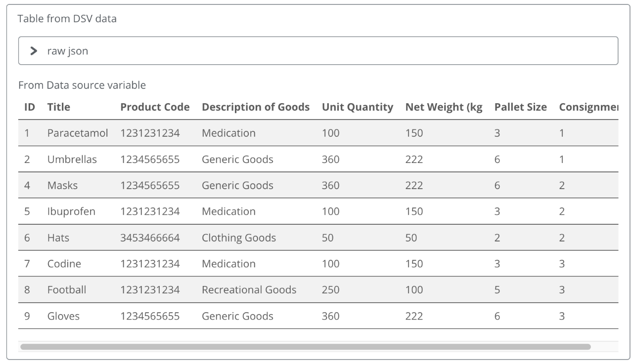Screen dimensions: 633x364
Task: Select the Unit Quantity column header
Action: point(357,107)
